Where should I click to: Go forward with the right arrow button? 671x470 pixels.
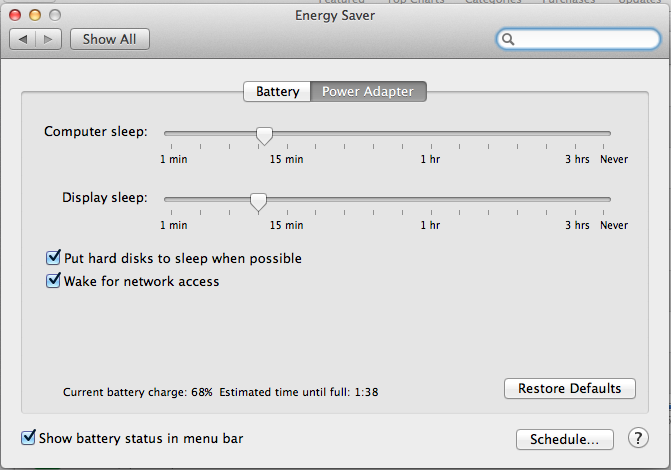[48, 39]
